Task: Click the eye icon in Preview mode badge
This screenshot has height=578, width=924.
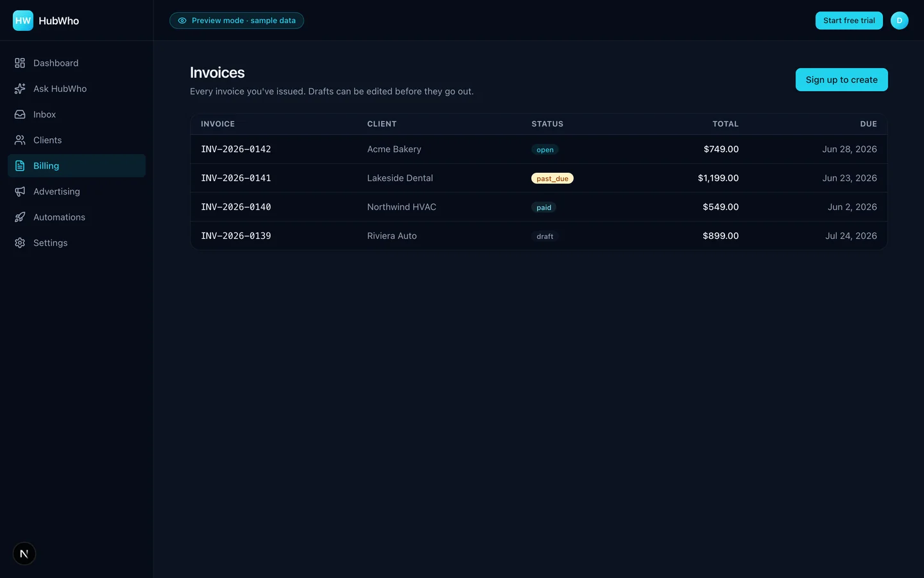Action: click(x=182, y=21)
